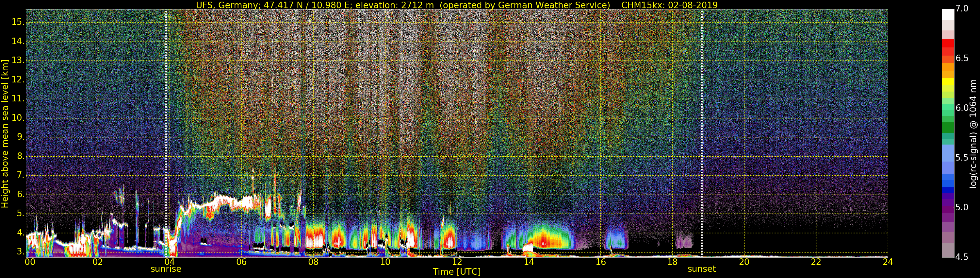
Task: Click the dark blue segment of the colorbar
Action: (x=948, y=190)
